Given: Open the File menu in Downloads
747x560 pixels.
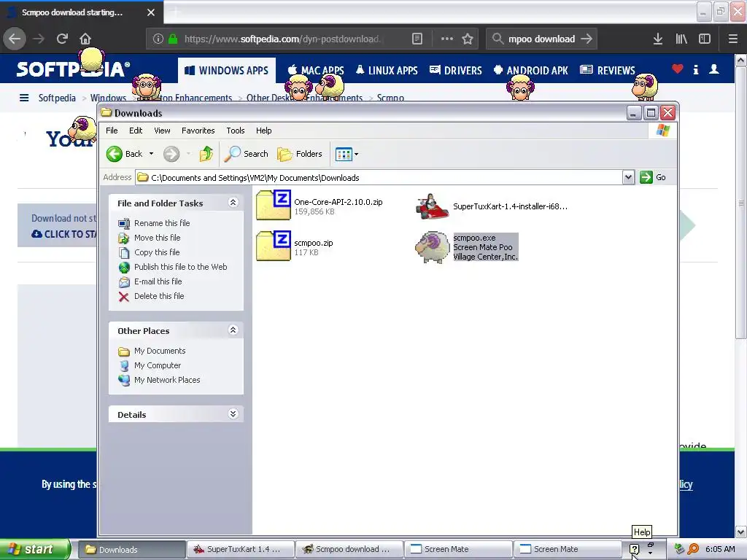Looking at the screenshot, I should 112,131.
